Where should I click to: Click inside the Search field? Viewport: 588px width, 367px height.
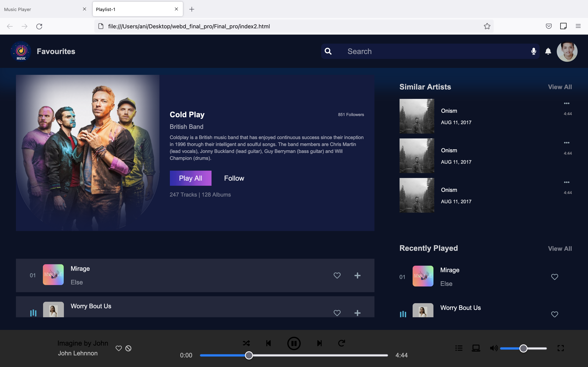coord(413,51)
